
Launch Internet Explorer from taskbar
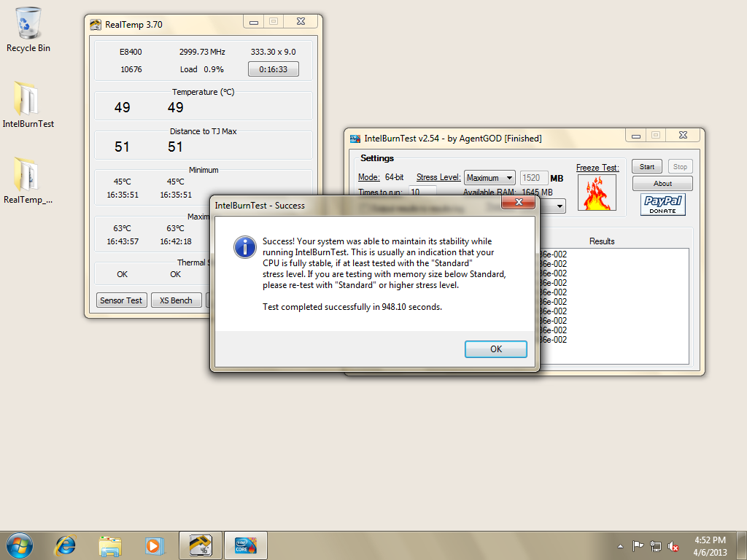point(65,545)
